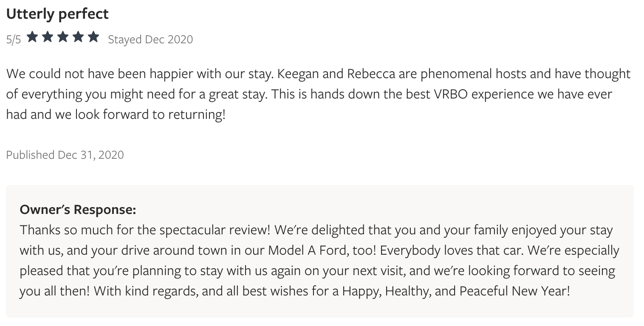644x326 pixels.
Task: Click the word 'VRBO' in the review
Action: point(450,94)
